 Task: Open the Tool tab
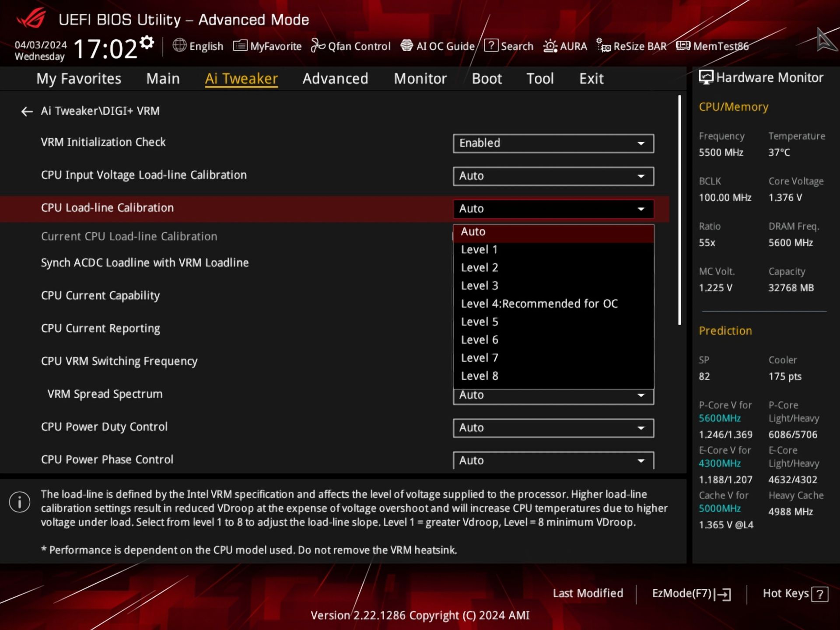pyautogui.click(x=540, y=79)
